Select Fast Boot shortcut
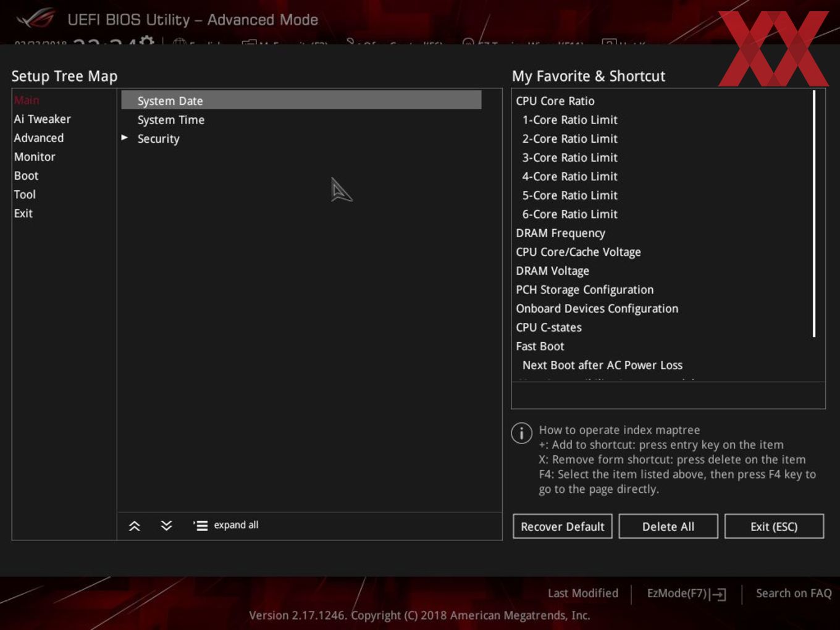Image resolution: width=840 pixels, height=630 pixels. point(540,346)
